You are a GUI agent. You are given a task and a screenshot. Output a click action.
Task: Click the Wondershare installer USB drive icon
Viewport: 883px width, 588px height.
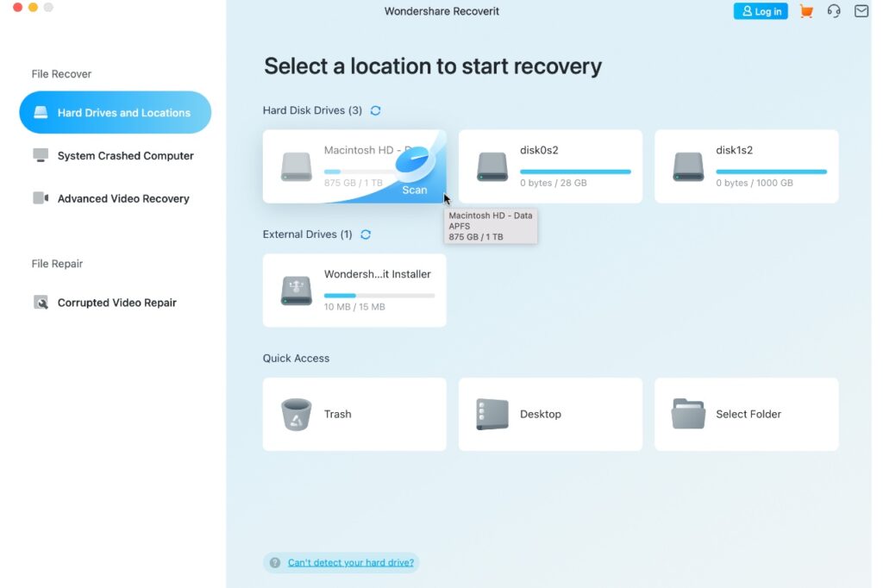click(x=297, y=291)
